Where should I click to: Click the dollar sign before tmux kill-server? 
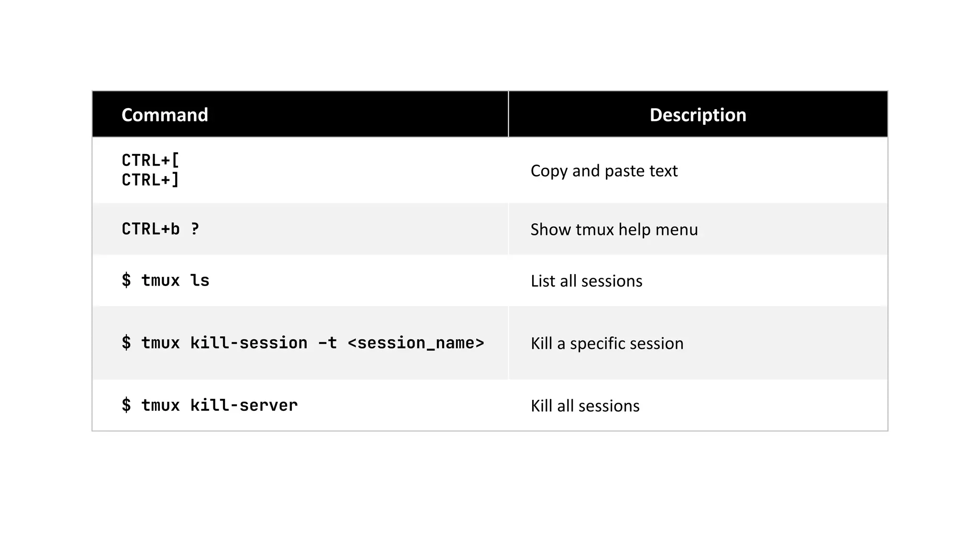click(x=126, y=406)
